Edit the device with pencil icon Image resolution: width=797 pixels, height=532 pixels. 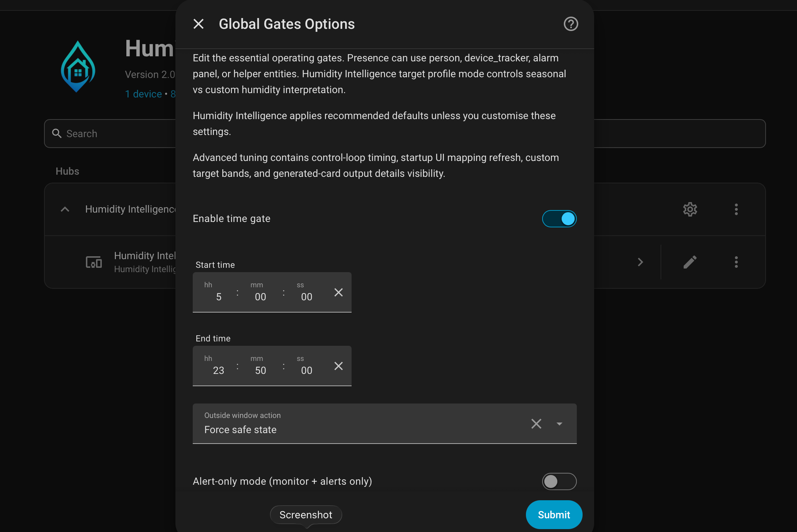690,262
